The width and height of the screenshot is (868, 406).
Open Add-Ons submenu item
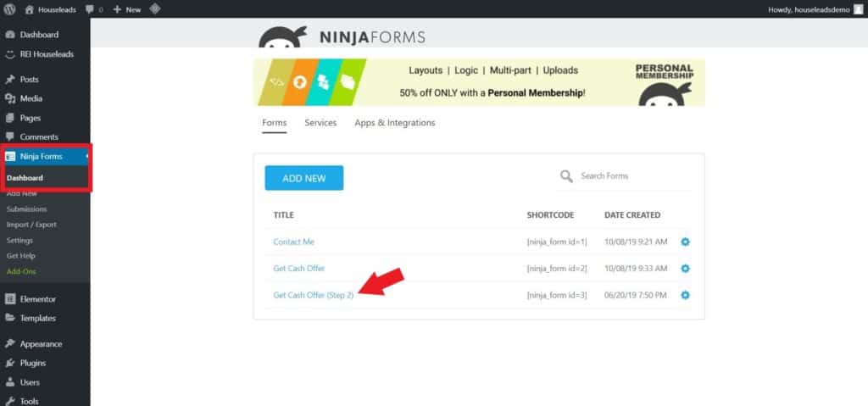point(21,271)
